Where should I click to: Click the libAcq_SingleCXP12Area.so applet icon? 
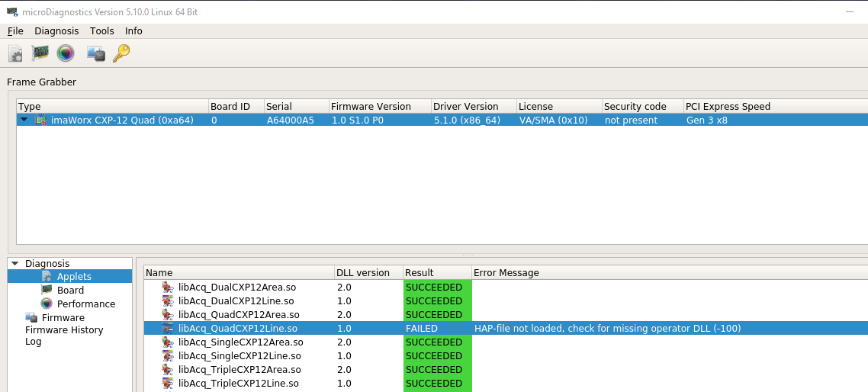(167, 342)
